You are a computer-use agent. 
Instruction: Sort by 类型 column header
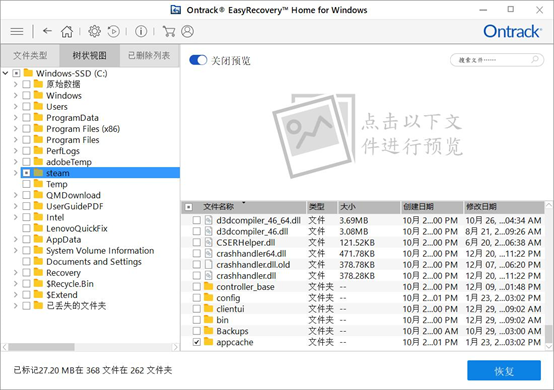click(321, 207)
